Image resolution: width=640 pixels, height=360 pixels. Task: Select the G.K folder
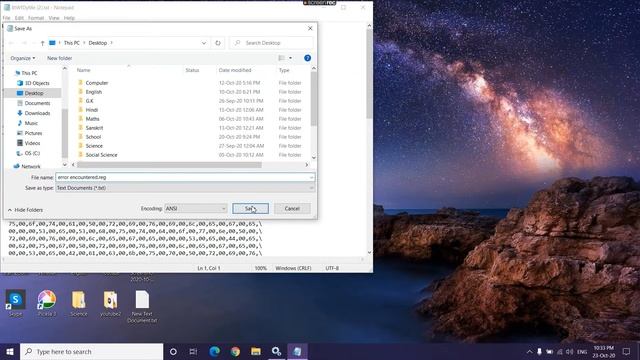[x=89, y=101]
